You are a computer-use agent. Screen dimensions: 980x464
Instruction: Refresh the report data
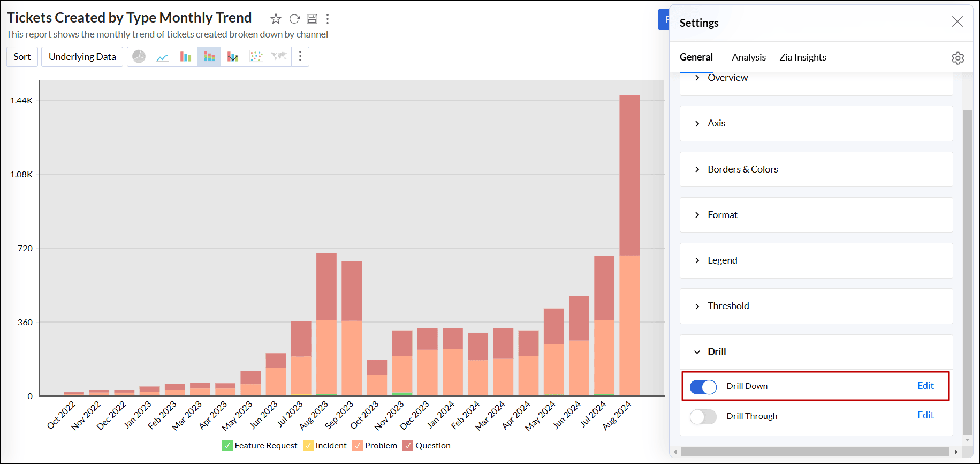[294, 19]
